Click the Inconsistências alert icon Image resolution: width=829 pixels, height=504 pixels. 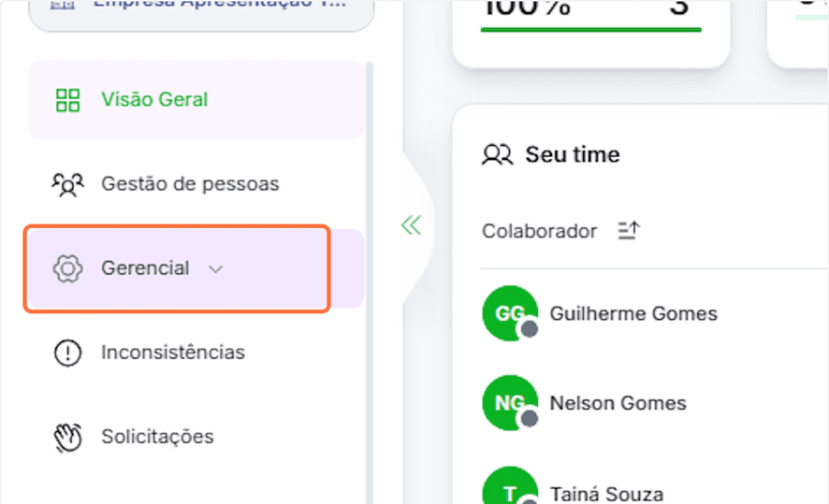point(67,353)
